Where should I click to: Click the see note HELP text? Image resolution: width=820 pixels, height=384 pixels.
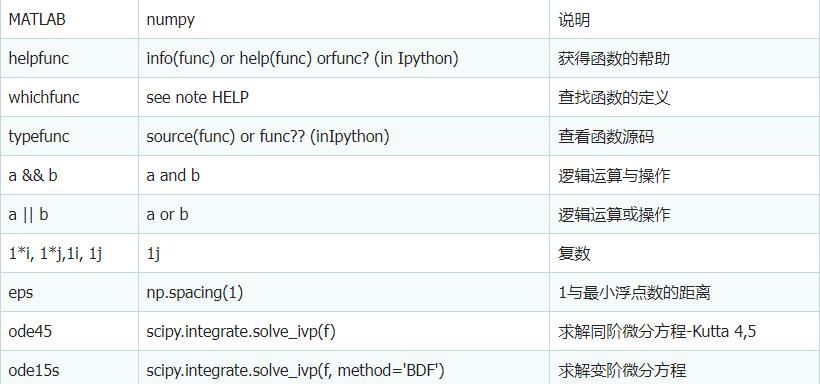(x=197, y=97)
